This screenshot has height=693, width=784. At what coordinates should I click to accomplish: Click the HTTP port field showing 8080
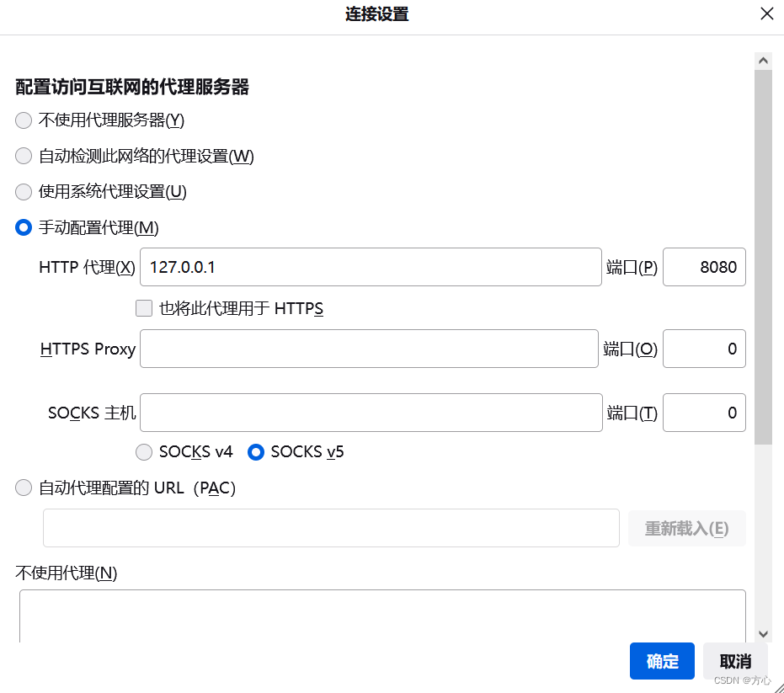tap(704, 267)
